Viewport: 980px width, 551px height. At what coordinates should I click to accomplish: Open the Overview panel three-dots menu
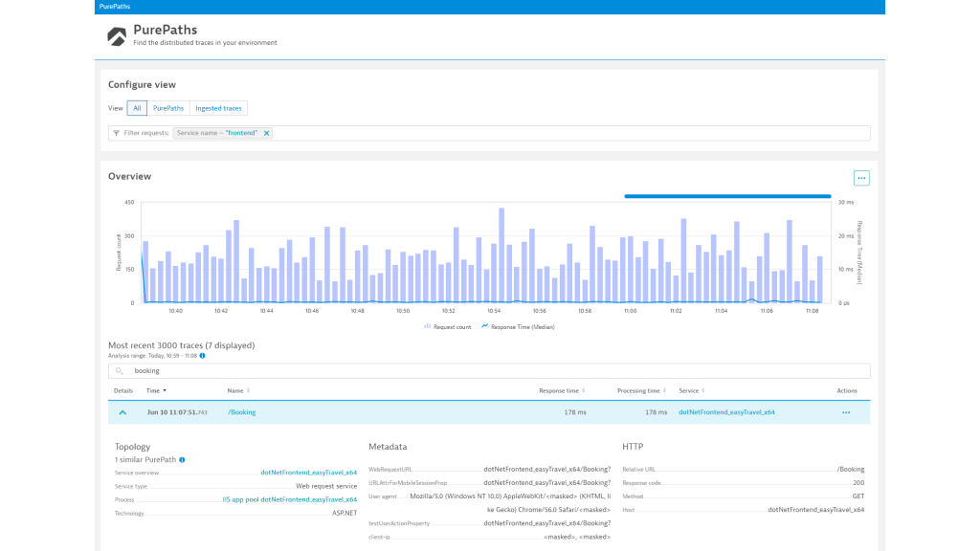(861, 178)
